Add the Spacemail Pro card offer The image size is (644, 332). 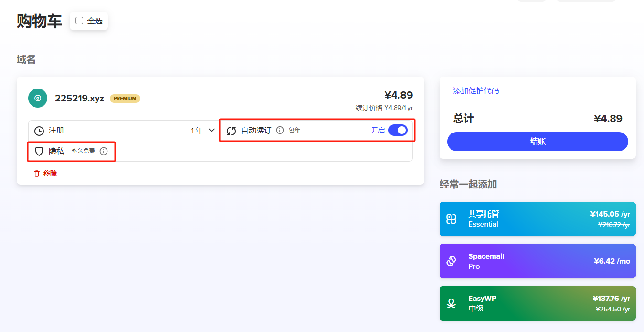537,261
